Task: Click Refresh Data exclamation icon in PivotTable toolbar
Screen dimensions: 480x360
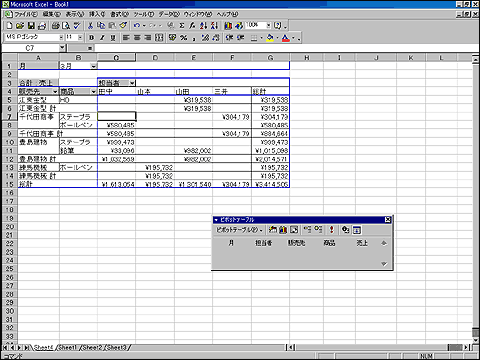Action: (331, 230)
